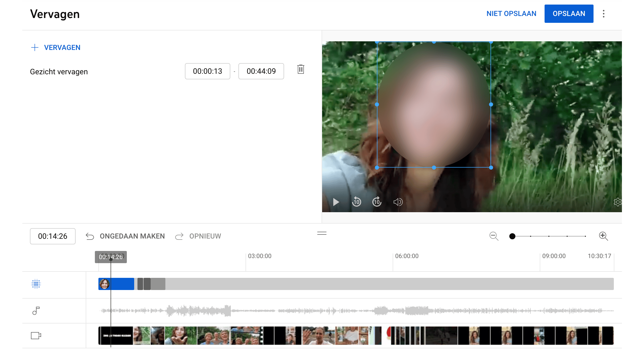Click the audio track note icon
644x362 pixels.
(36, 311)
